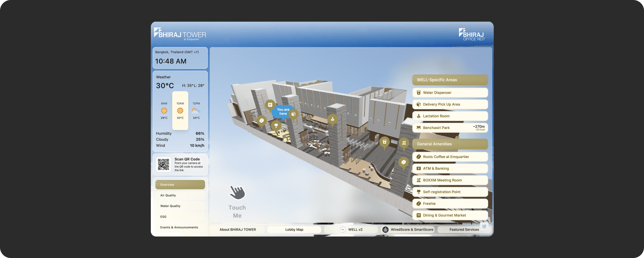Image resolution: width=644 pixels, height=258 pixels.
Task: Click the H: 35° L: 28° text
Action: point(193,85)
